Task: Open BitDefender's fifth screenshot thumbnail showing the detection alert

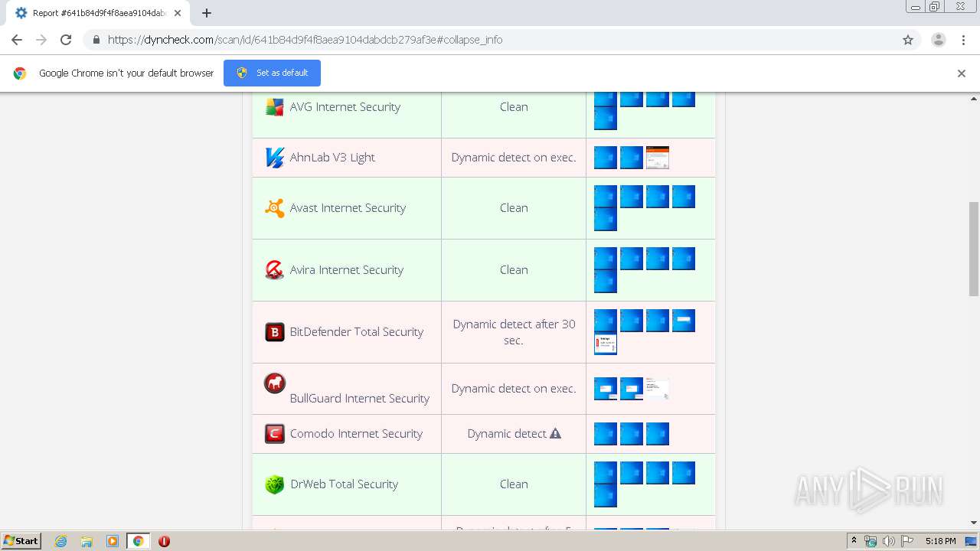Action: pyautogui.click(x=606, y=344)
